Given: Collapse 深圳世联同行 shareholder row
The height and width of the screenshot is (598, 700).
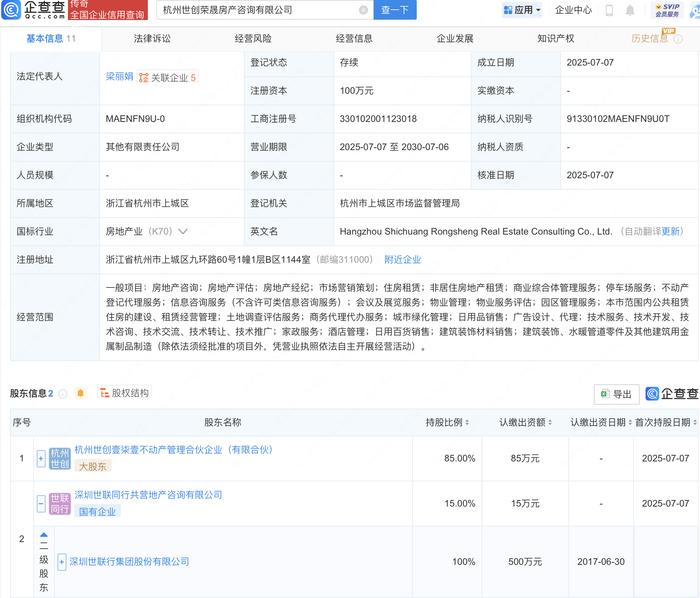Looking at the screenshot, I should click(x=41, y=503).
